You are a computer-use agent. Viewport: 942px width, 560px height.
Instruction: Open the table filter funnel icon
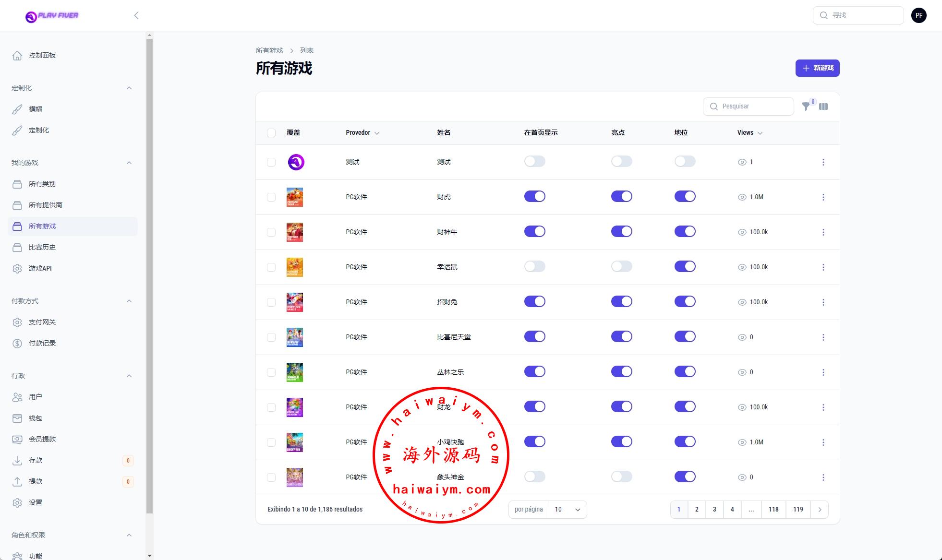806,107
